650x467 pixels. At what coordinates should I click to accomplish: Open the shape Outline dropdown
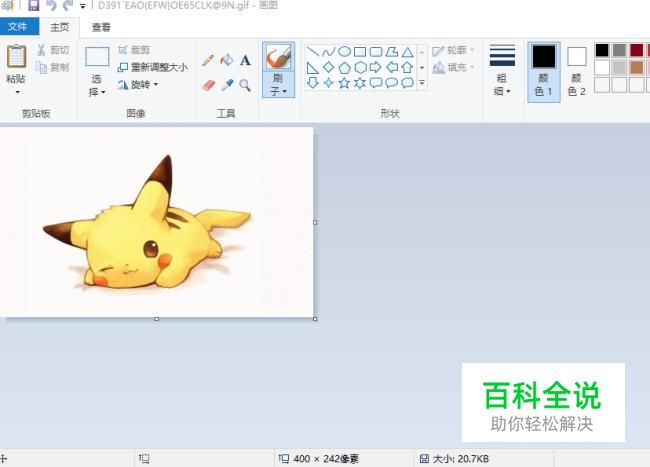pyautogui.click(x=454, y=50)
